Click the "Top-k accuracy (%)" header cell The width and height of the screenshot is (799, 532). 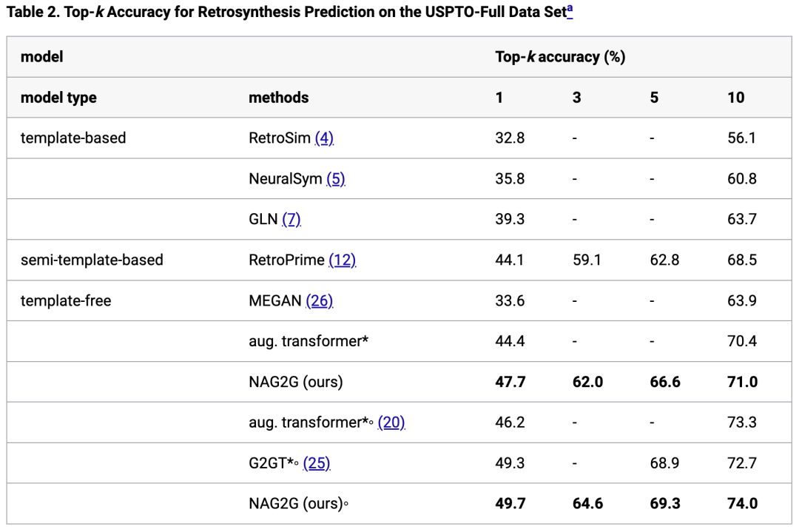coord(560,57)
